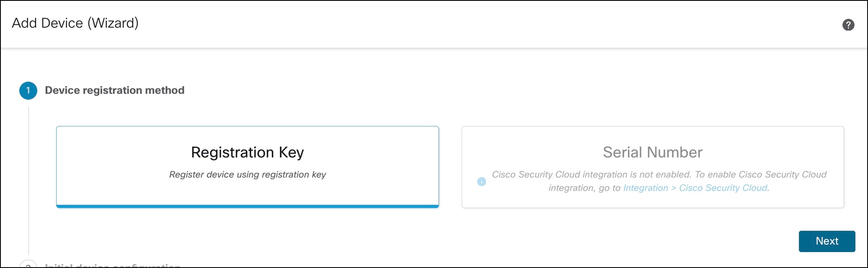Click the Add Device (Wizard) title
The image size is (868, 268).
[x=75, y=23]
